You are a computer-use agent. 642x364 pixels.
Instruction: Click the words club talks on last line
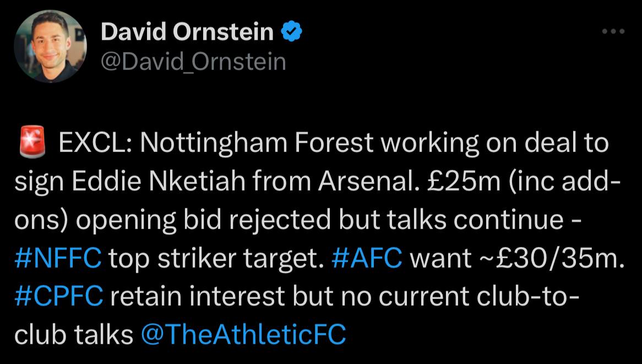pyautogui.click(x=74, y=334)
